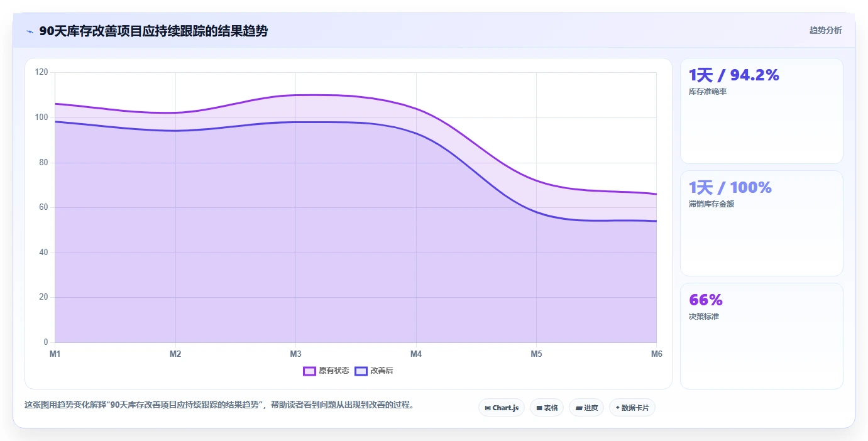This screenshot has width=868, height=441.
Task: Click the 1天 / 100% value
Action: [x=730, y=188]
